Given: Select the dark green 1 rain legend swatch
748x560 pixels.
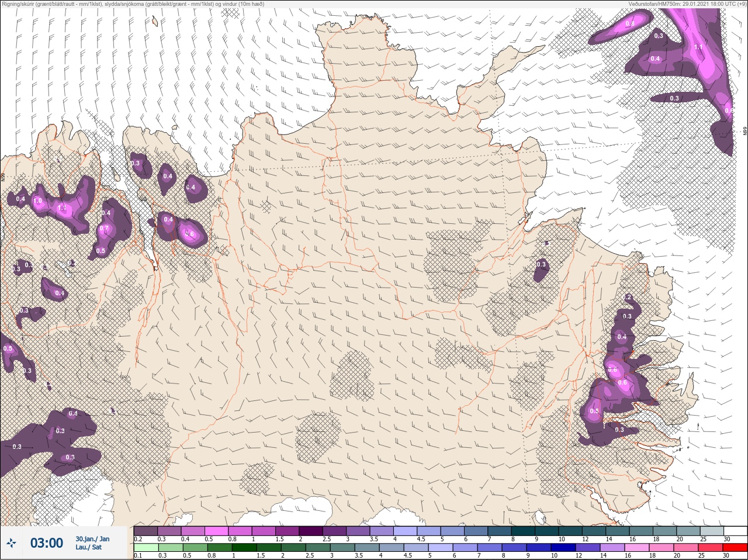Looking at the screenshot, I should (x=244, y=548).
